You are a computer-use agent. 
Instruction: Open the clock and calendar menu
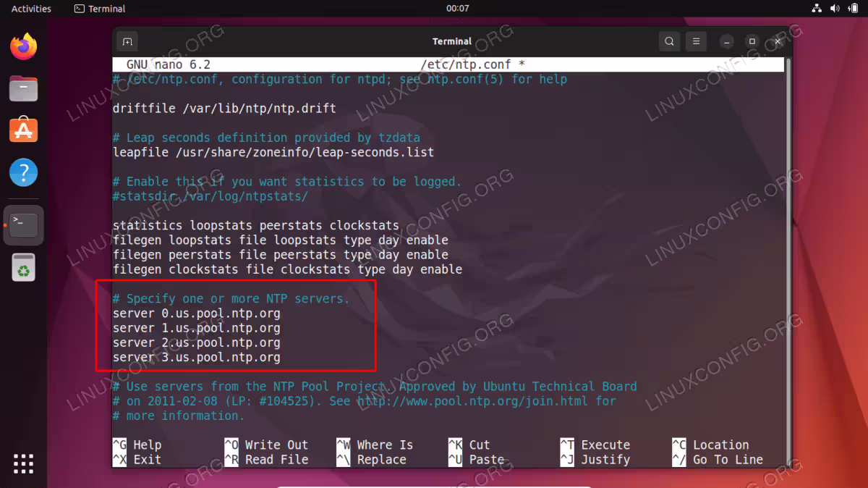tap(457, 9)
